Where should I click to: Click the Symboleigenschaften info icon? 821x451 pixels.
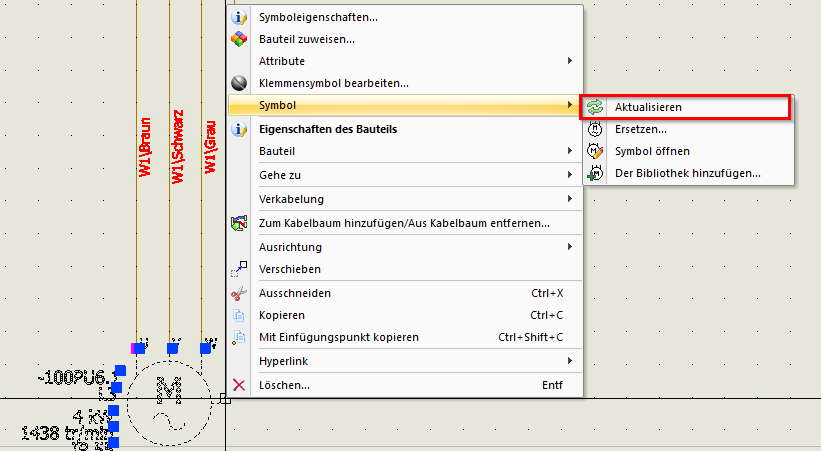[x=239, y=17]
